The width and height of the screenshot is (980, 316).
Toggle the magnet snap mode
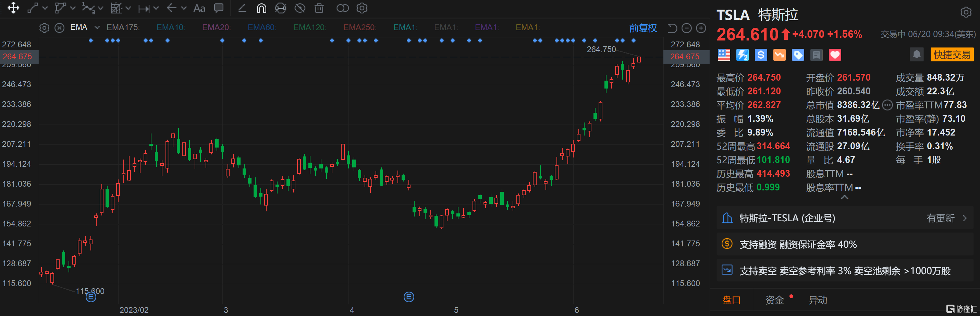(261, 8)
